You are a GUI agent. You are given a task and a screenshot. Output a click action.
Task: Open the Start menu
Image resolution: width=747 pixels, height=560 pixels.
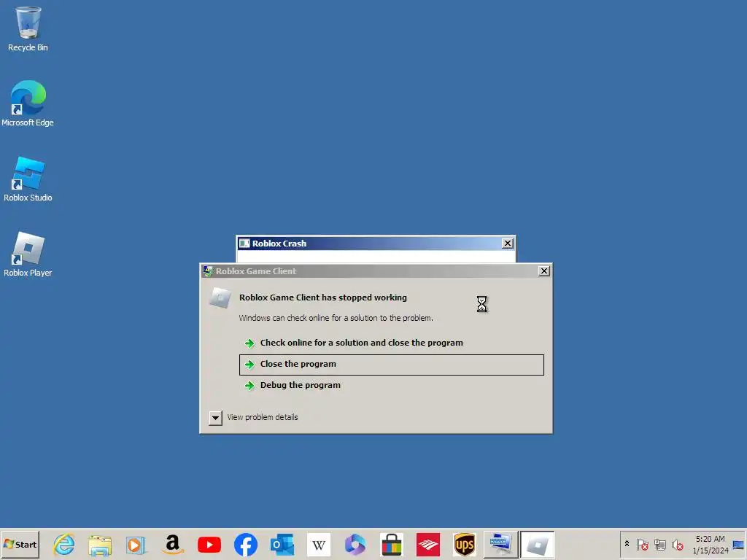click(20, 544)
